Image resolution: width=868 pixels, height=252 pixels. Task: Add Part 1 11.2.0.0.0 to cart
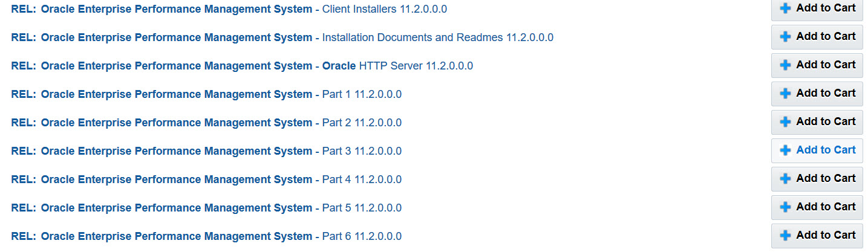click(817, 94)
